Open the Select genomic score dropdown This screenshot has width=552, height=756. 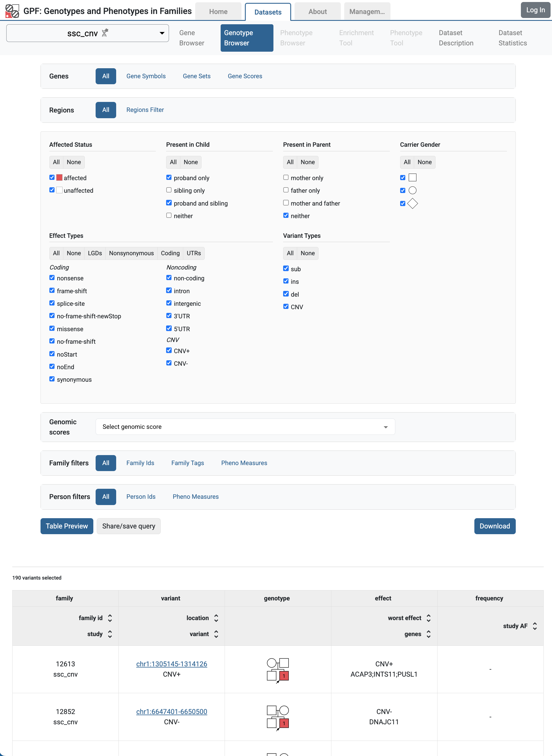pos(245,427)
